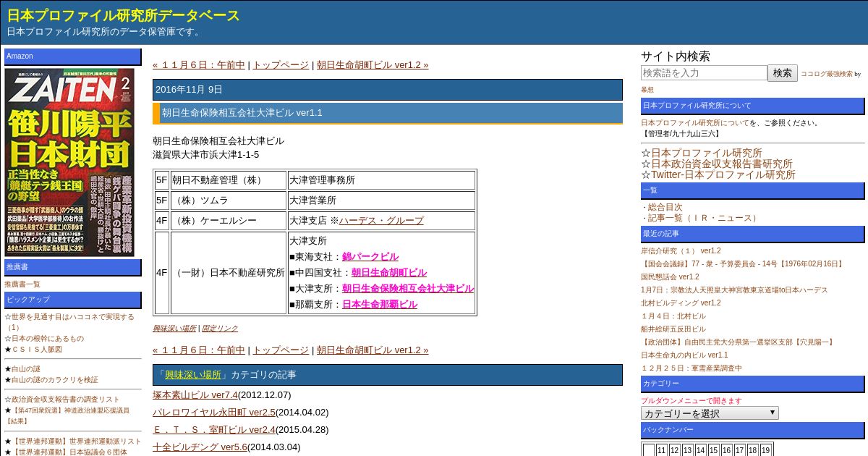Open ＣＳＩＳ人脈図 link
Viewport: 868px width, 456px height.
tap(37, 349)
